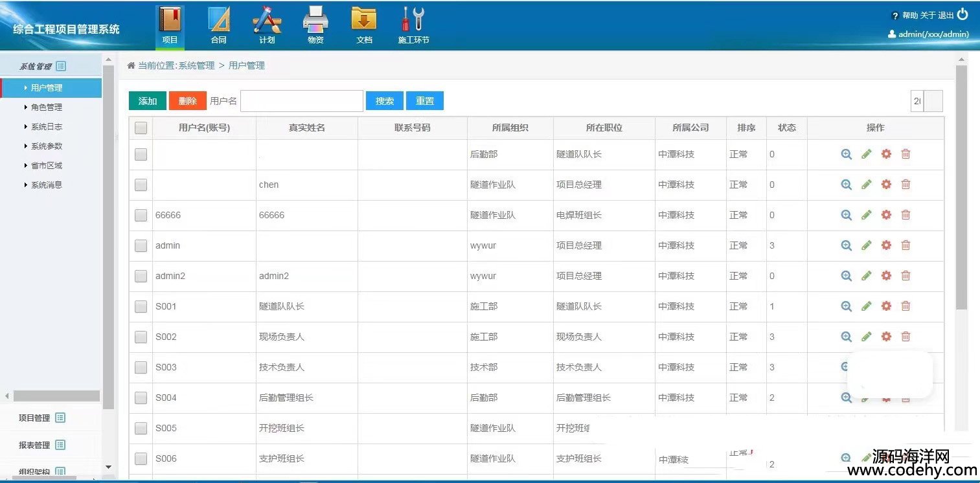Check the checkbox for user S002
This screenshot has width=980, height=483.
point(141,337)
